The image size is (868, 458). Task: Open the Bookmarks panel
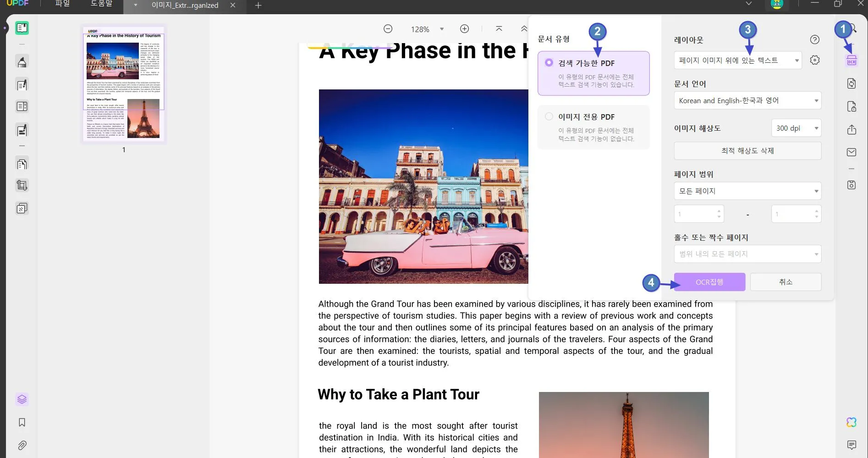[x=22, y=422]
